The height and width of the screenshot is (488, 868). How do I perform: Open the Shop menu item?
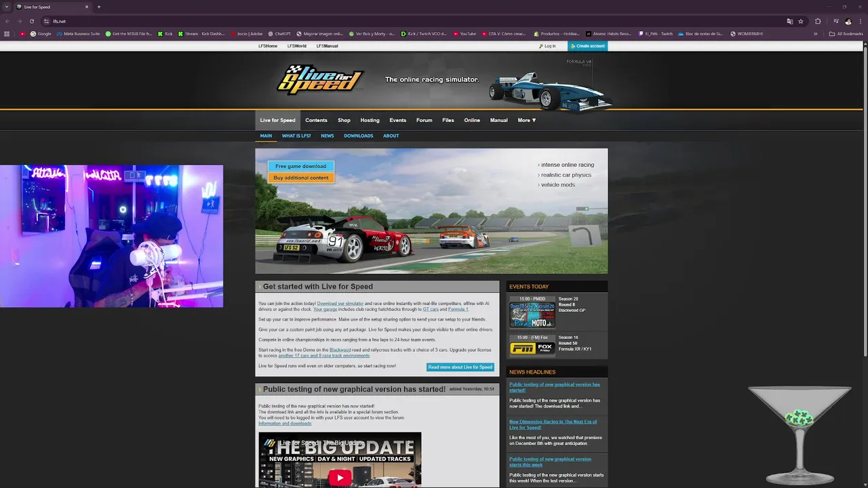tap(344, 120)
